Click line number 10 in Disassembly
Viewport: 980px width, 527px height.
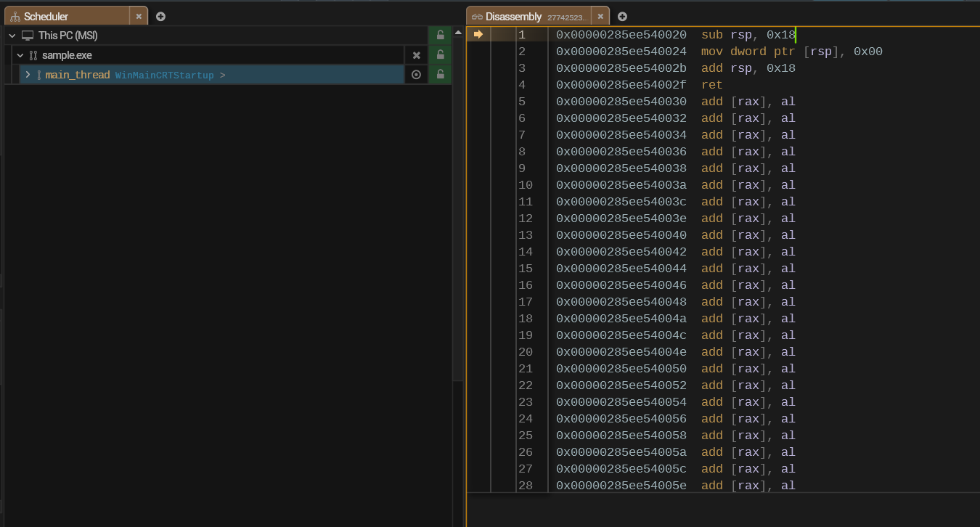click(526, 185)
